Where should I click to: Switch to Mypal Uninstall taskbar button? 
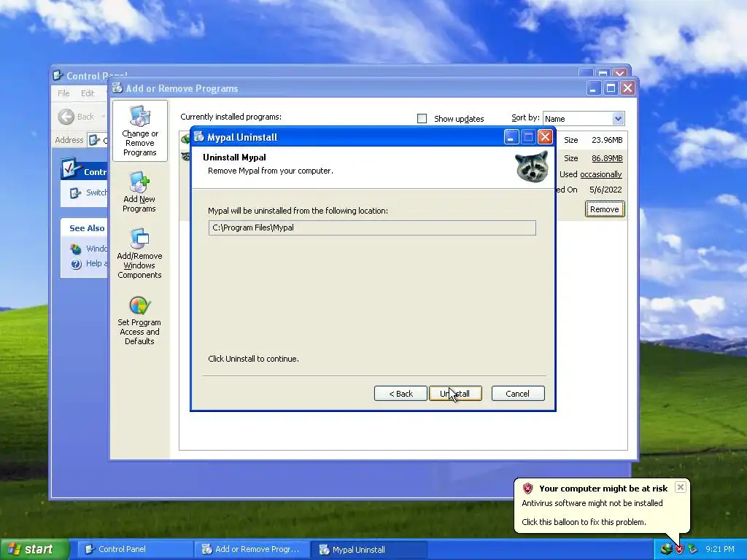click(x=368, y=550)
